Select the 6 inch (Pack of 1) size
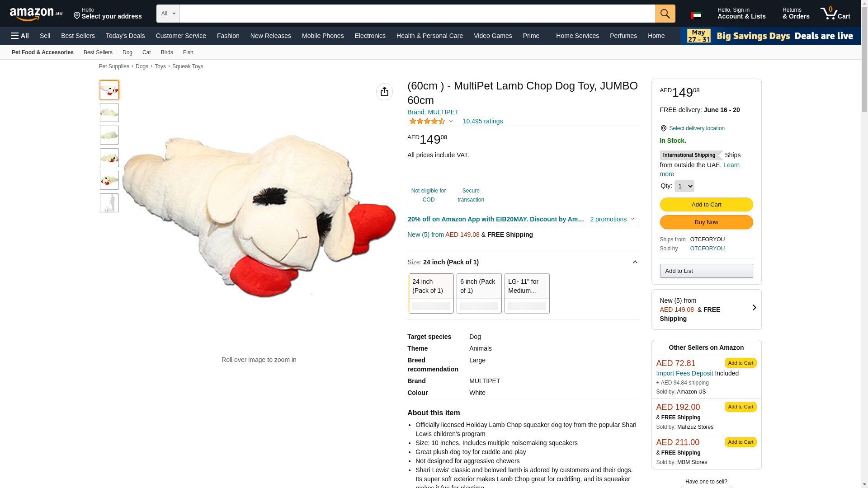Image resolution: width=868 pixels, height=488 pixels. 479,293
